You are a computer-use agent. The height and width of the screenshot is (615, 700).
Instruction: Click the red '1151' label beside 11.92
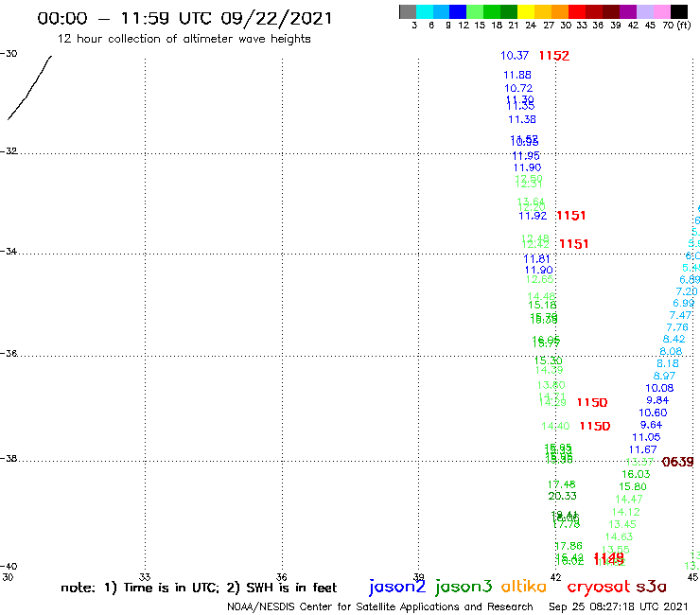click(x=571, y=216)
